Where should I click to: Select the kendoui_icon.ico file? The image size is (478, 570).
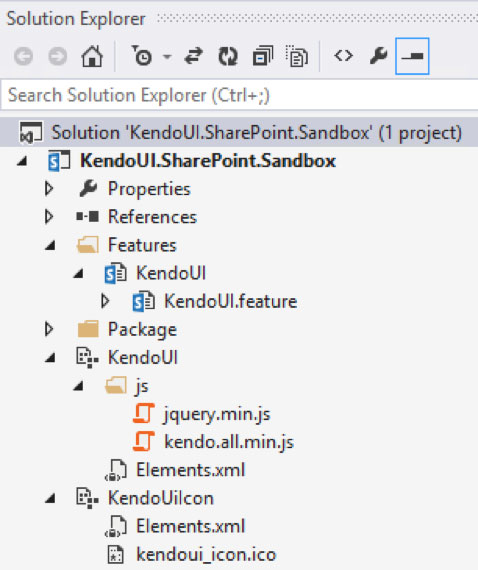pos(206,555)
